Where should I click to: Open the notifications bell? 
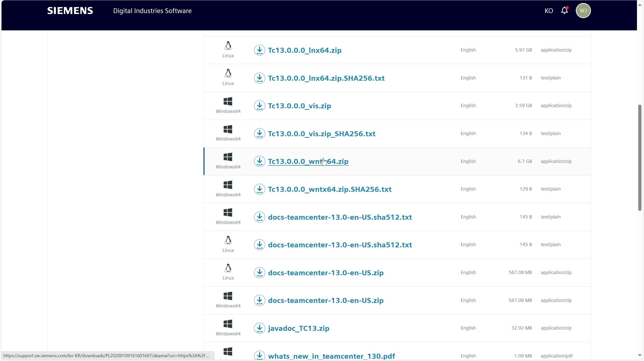click(565, 11)
